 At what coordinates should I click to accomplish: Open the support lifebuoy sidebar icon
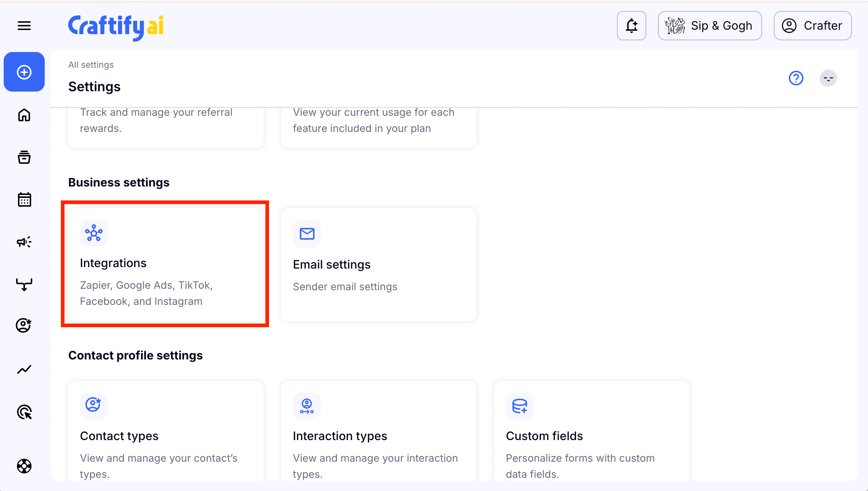tap(24, 466)
